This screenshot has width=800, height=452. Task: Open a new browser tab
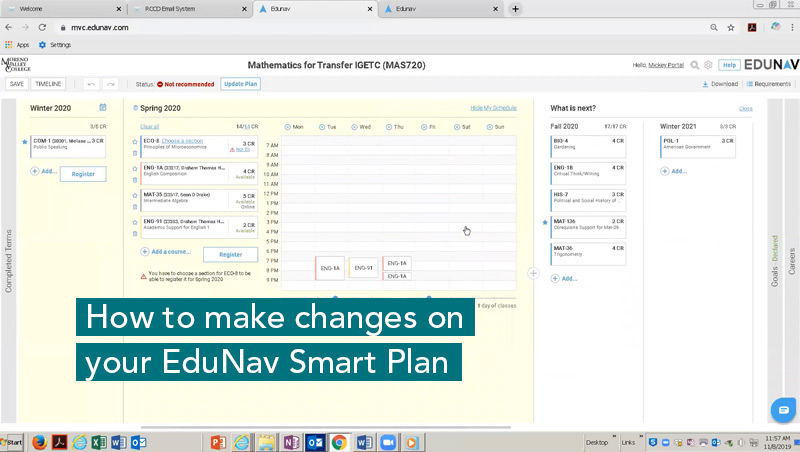515,9
